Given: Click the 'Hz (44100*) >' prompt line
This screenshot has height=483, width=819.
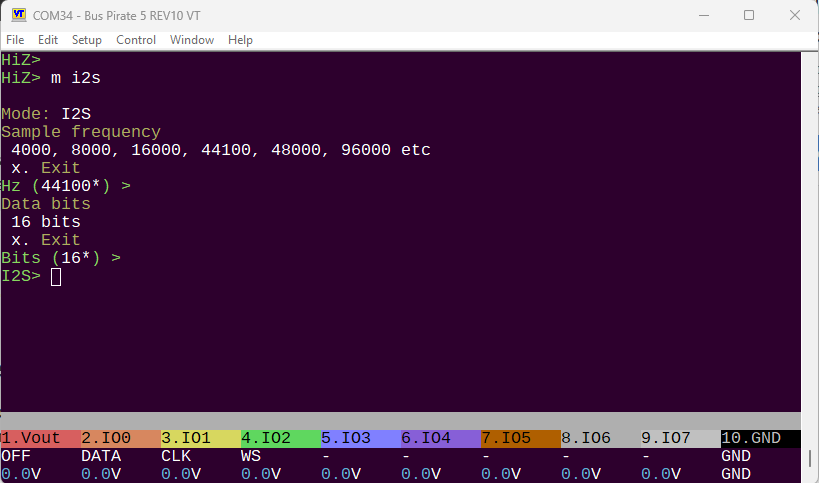Looking at the screenshot, I should 66,186.
